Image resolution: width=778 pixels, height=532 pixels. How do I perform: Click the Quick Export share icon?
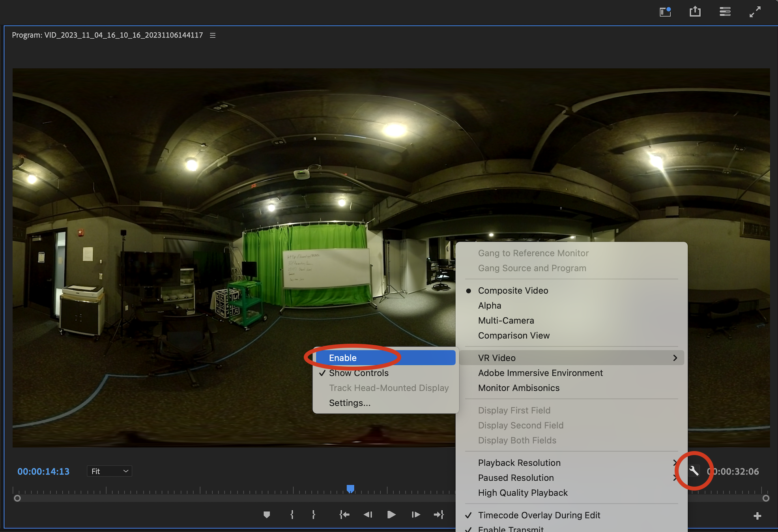coord(695,11)
